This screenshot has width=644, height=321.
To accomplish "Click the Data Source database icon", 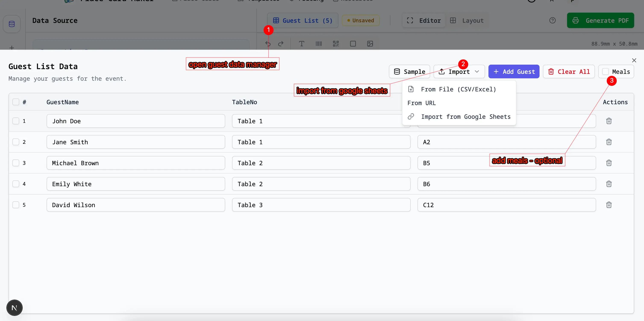I will [12, 24].
